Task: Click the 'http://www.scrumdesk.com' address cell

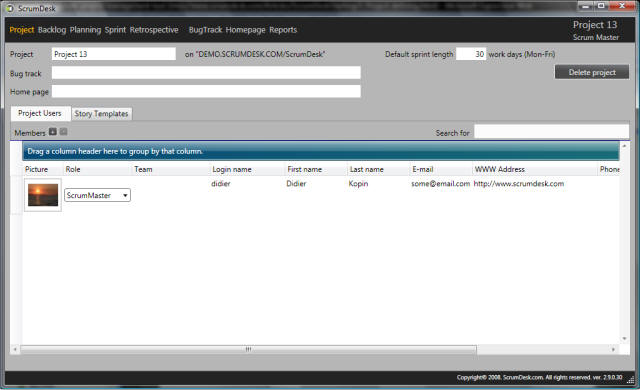Action: point(519,184)
